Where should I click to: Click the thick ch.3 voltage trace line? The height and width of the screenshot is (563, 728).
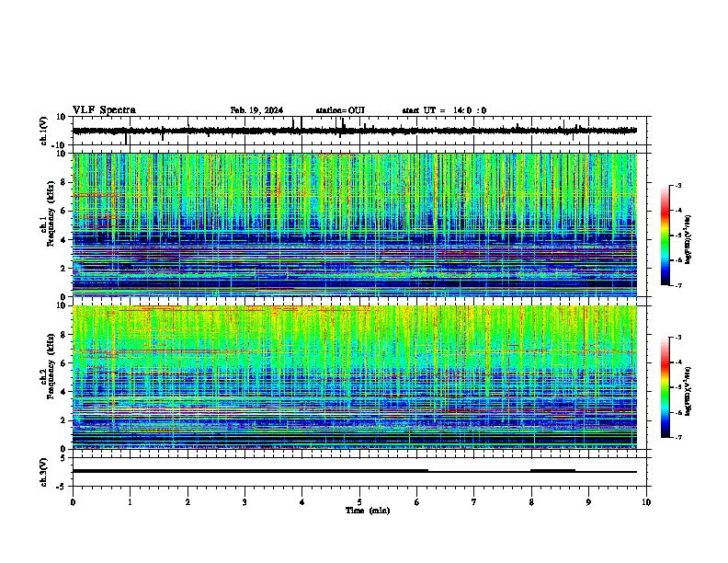pos(250,471)
